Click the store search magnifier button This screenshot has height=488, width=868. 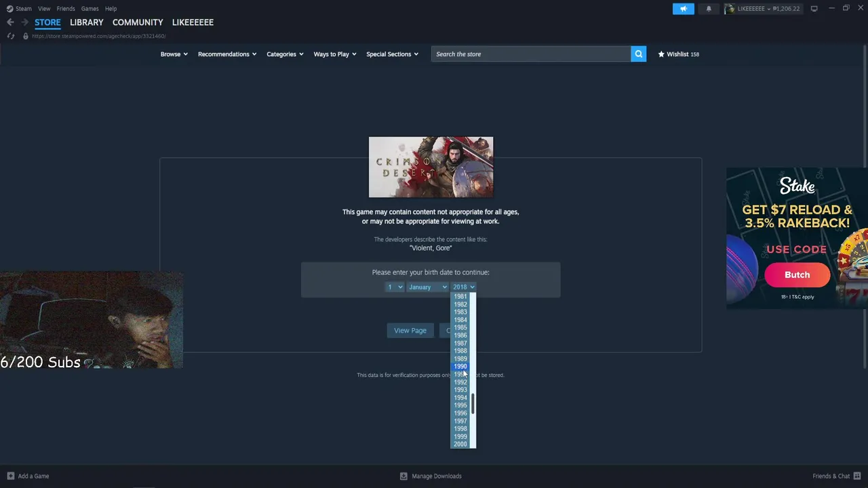pos(638,54)
